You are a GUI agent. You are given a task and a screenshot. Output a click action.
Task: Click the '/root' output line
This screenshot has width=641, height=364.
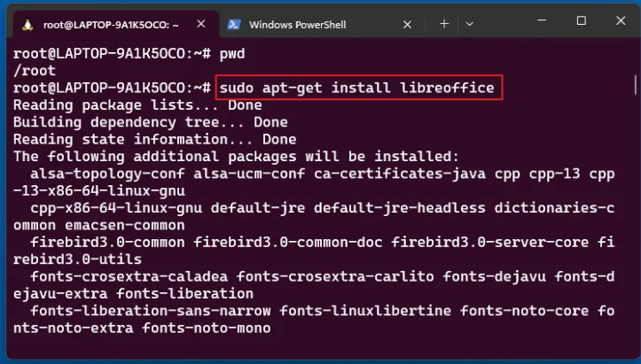pos(35,71)
